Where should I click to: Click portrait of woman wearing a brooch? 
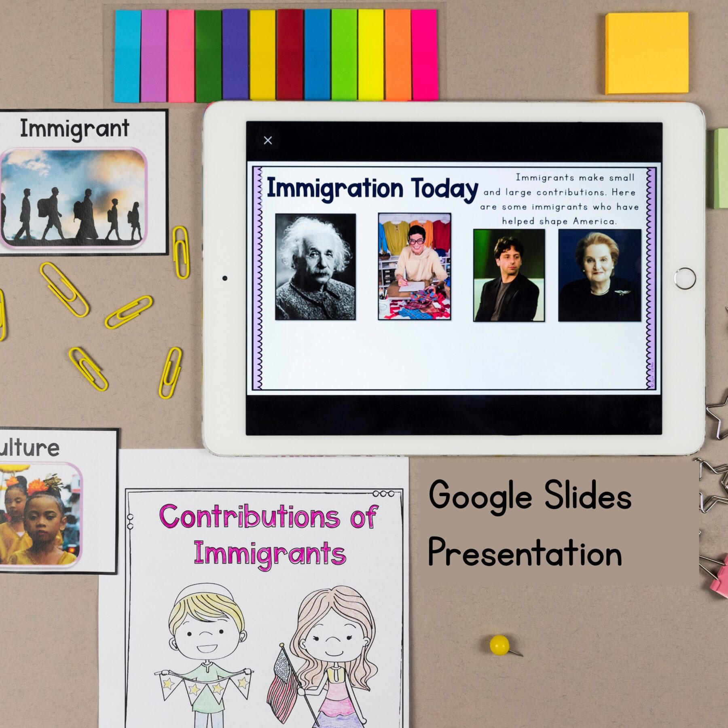click(x=600, y=275)
